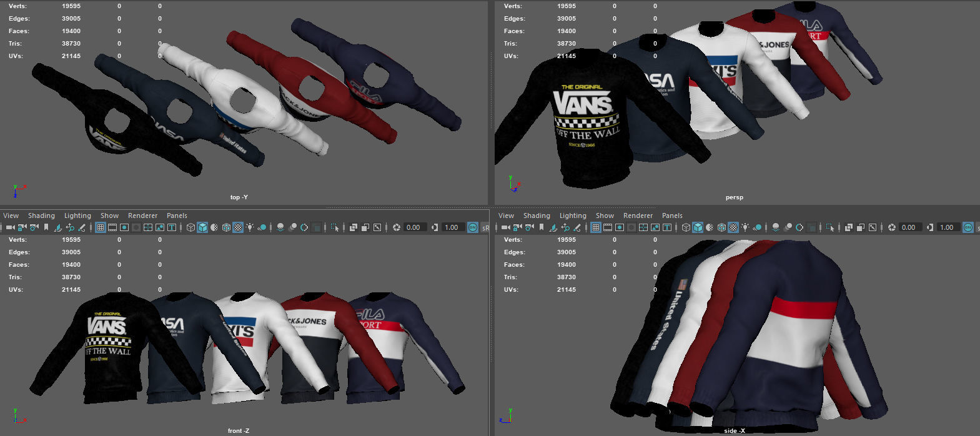Select Smooth Shade All in side -X panel
This screenshot has width=980, height=436.
pos(698,227)
